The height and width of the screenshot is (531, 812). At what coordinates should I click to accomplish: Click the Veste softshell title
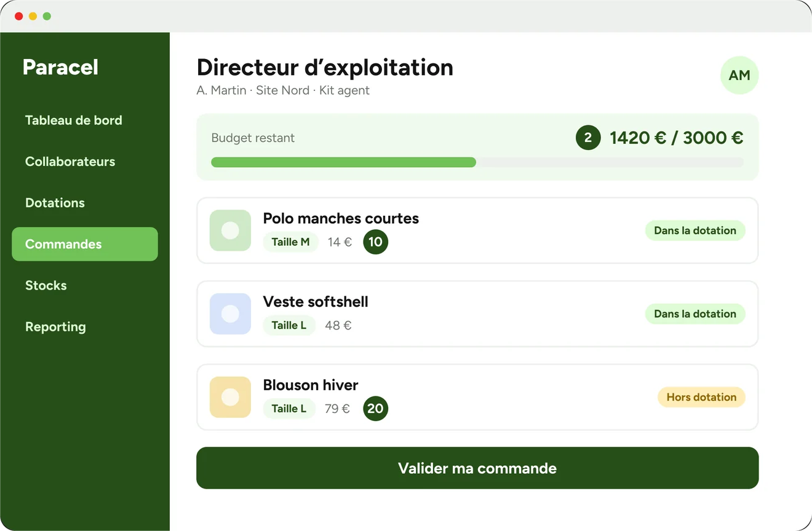click(316, 302)
